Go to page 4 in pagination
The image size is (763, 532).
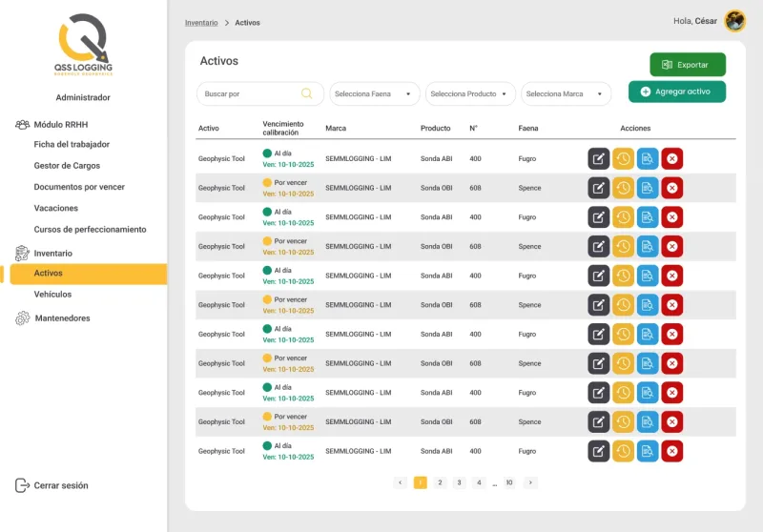(479, 482)
